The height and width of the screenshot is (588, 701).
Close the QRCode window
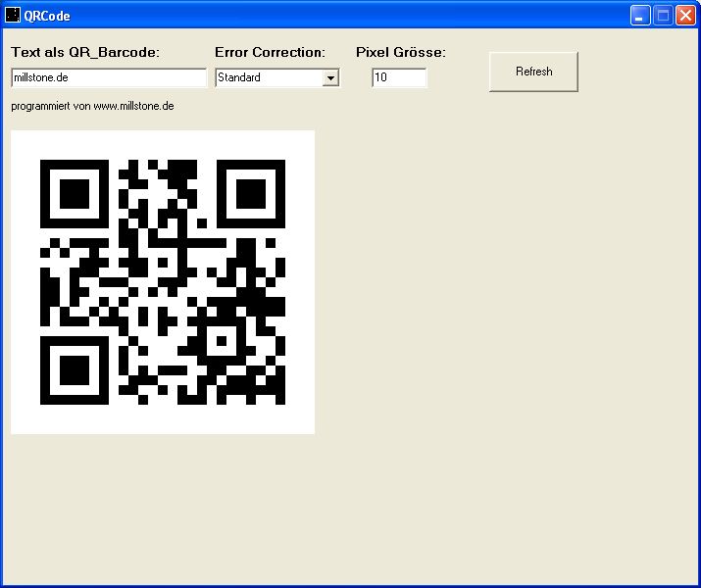(685, 16)
